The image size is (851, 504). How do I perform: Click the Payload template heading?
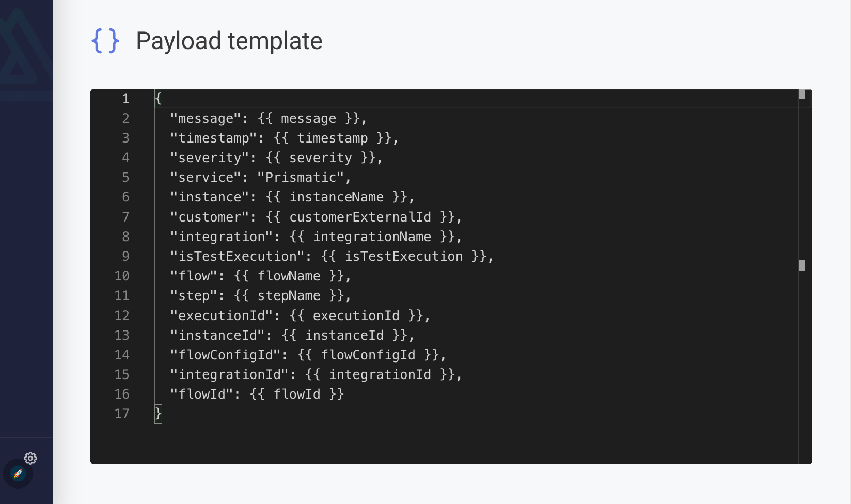coord(229,41)
